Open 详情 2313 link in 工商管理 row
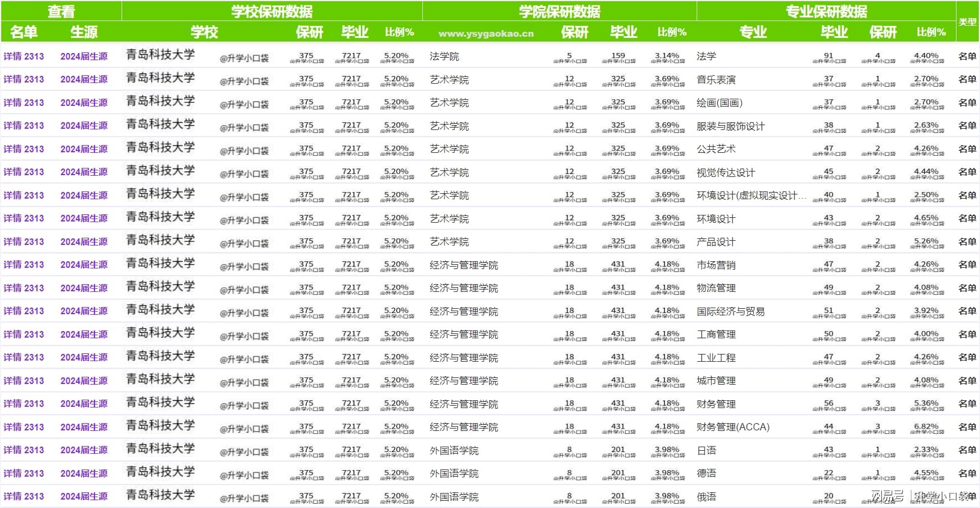The image size is (980, 508). coord(23,334)
